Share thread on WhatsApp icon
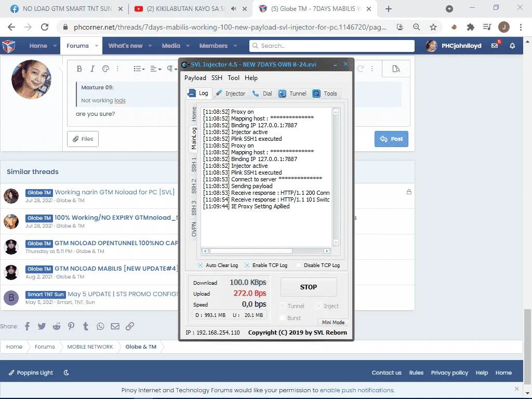 point(100,326)
